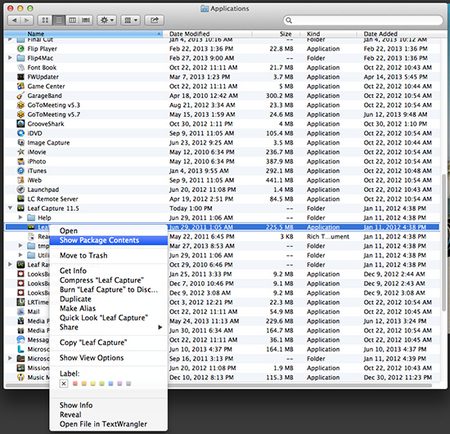Switch to icon view
This screenshot has width=450, height=434.
(x=45, y=20)
